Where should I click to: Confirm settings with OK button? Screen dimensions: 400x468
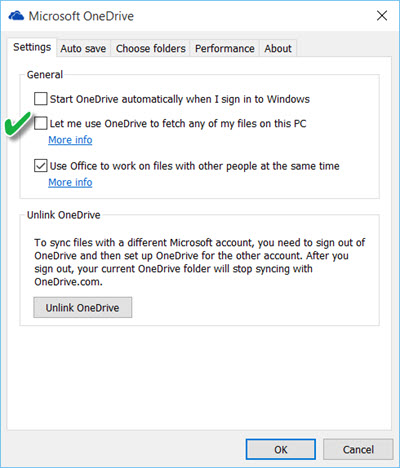pos(281,449)
